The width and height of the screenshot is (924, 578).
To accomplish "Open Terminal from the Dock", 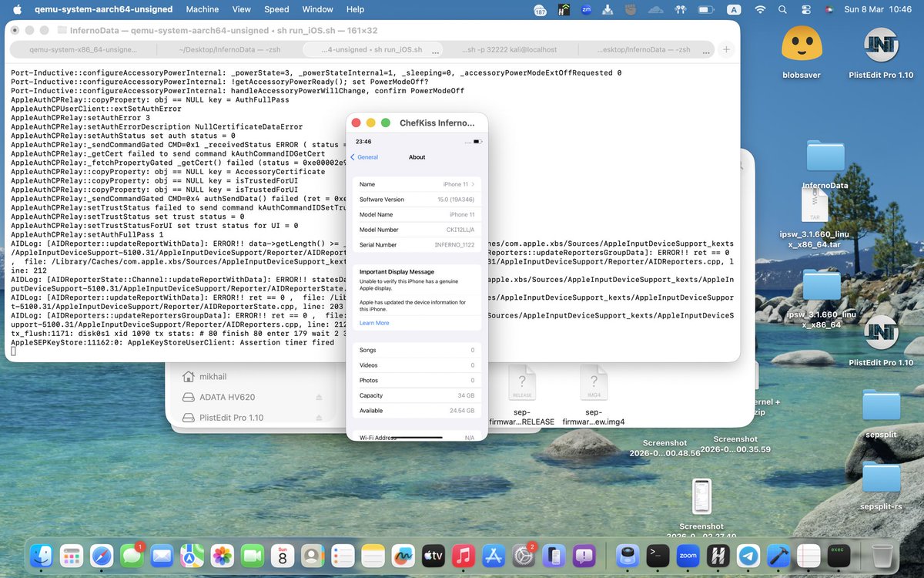I will click(x=657, y=556).
